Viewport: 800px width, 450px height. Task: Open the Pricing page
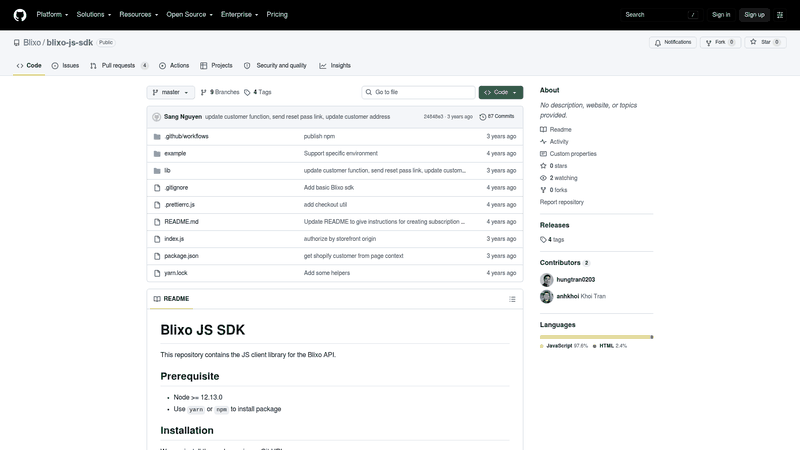(277, 15)
